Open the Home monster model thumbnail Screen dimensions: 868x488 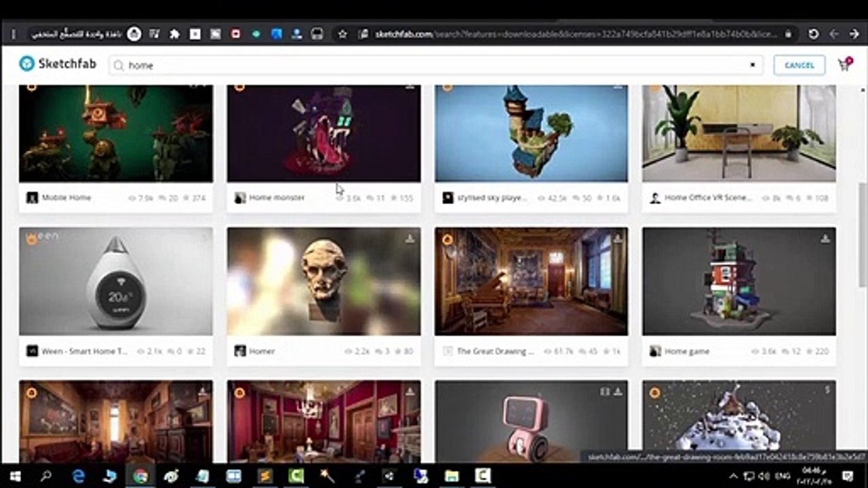pyautogui.click(x=323, y=134)
